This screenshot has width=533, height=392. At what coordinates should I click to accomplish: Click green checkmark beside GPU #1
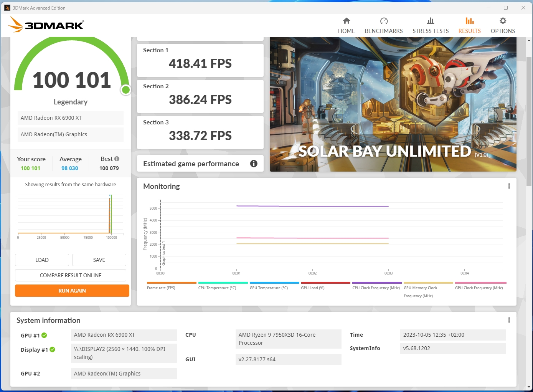click(44, 335)
